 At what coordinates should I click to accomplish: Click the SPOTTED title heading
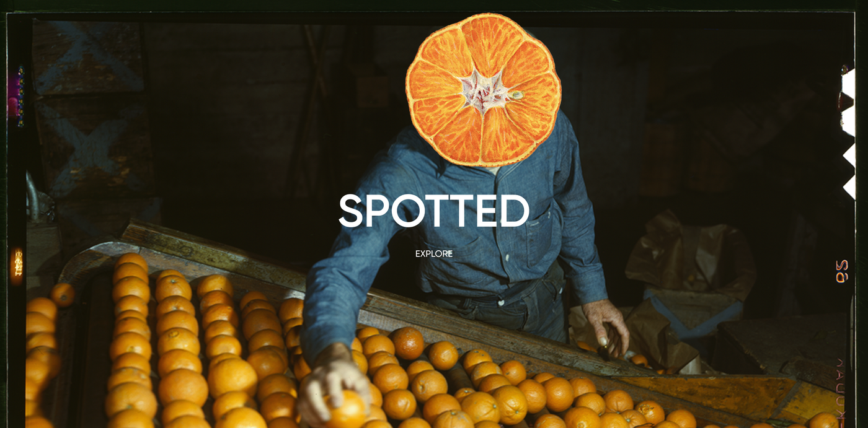tap(434, 211)
